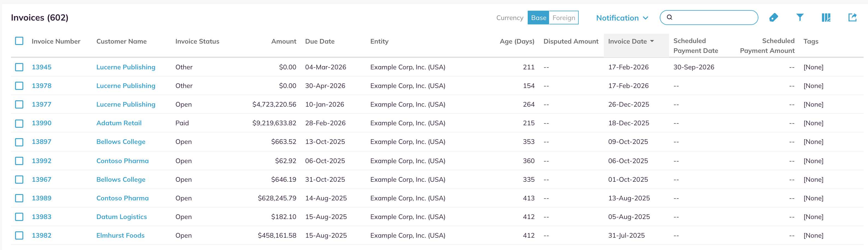Tick the checkbox for invoice 13967
Viewport: 868px width, 250px height.
click(19, 180)
